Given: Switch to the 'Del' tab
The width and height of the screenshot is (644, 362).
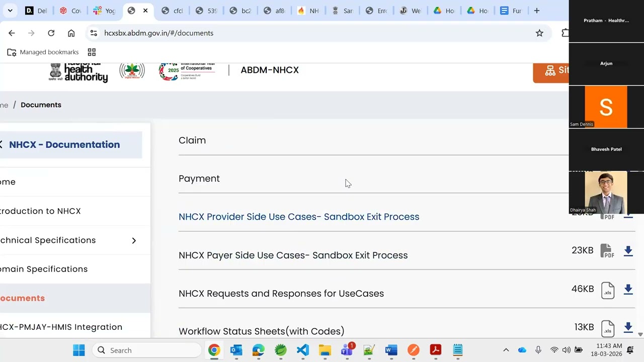Looking at the screenshot, I should point(36,11).
